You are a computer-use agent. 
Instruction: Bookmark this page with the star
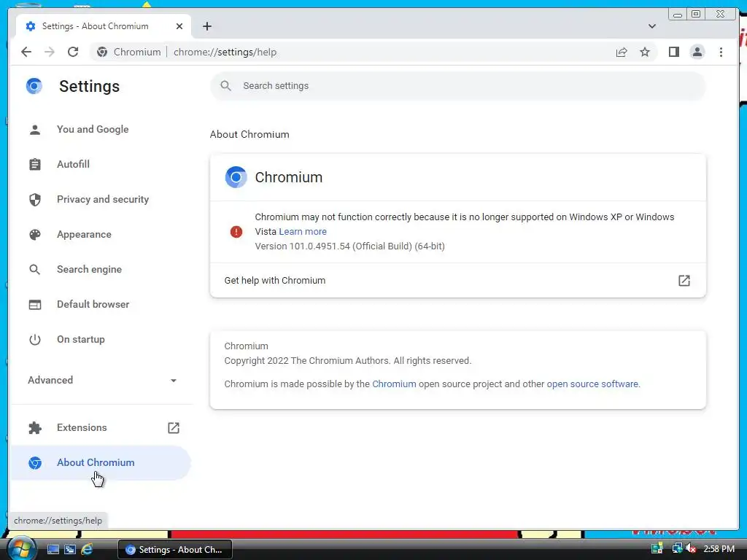coord(645,52)
